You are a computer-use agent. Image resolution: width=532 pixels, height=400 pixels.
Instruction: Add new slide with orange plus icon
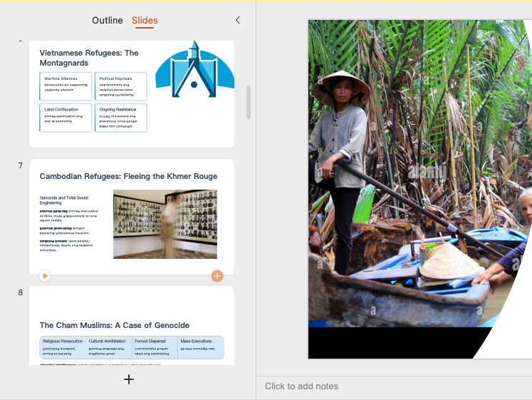click(217, 276)
